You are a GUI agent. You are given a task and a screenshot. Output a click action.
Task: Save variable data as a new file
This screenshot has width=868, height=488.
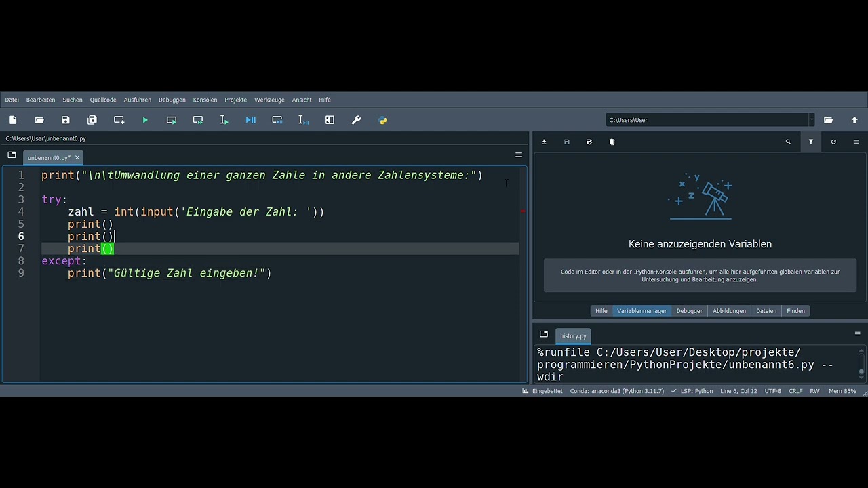pyautogui.click(x=589, y=142)
